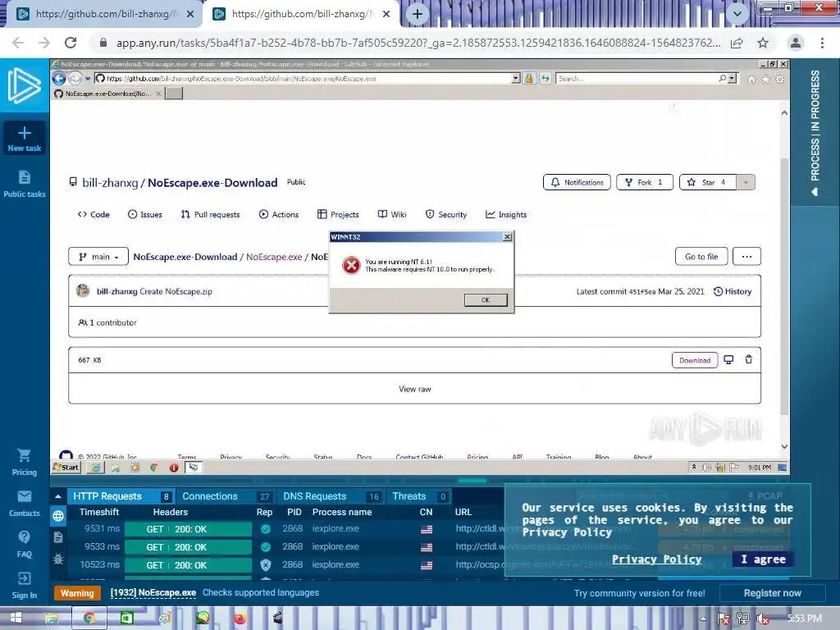Click IE home icon in VM
840x630 pixels.
coord(751,80)
